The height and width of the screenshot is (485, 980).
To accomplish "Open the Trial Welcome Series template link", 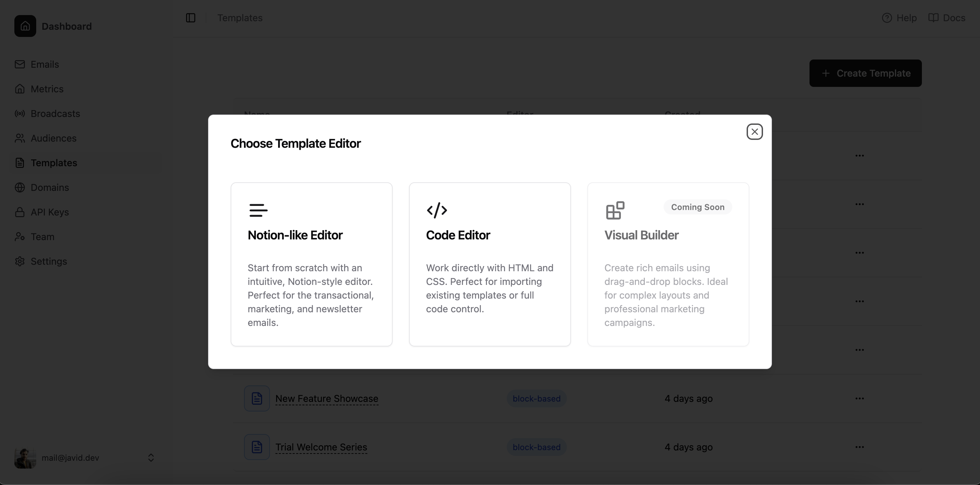I will tap(321, 447).
